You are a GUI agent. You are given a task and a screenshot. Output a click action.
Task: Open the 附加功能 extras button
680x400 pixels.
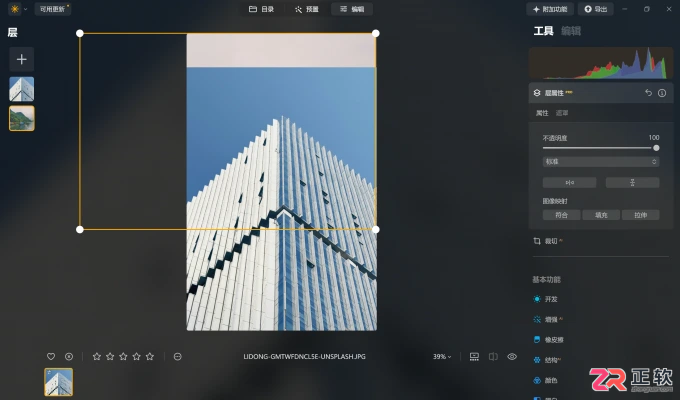tap(550, 9)
